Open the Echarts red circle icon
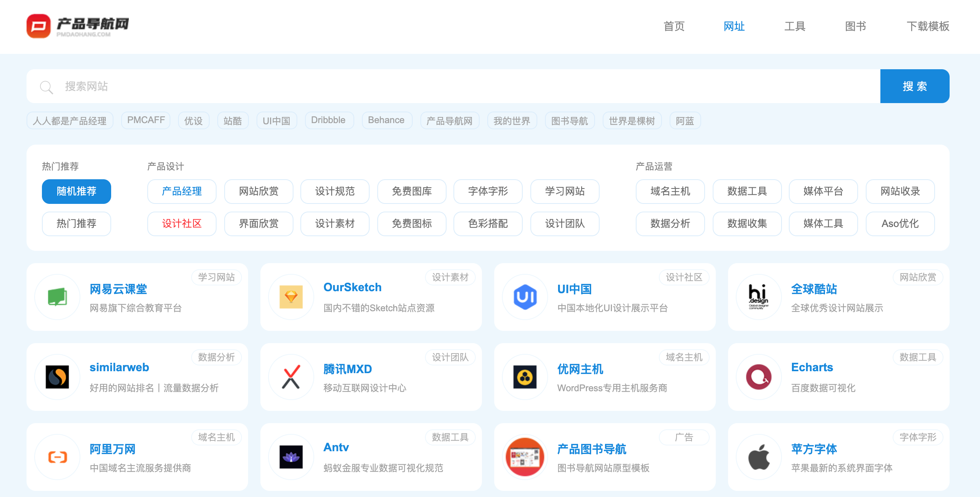The height and width of the screenshot is (497, 980). click(x=759, y=377)
